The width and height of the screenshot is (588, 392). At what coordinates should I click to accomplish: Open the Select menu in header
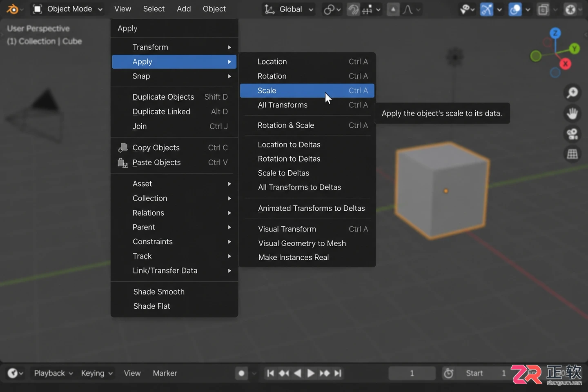click(x=154, y=9)
